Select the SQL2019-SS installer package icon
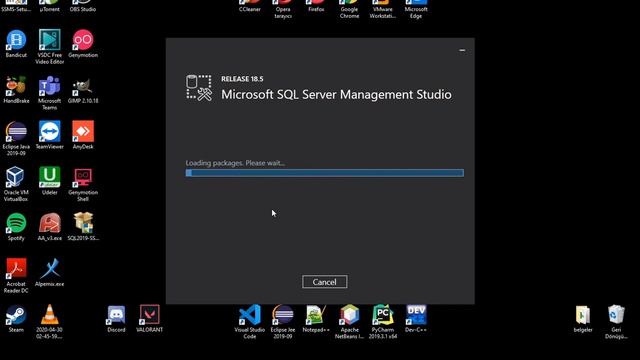 pyautogui.click(x=83, y=223)
